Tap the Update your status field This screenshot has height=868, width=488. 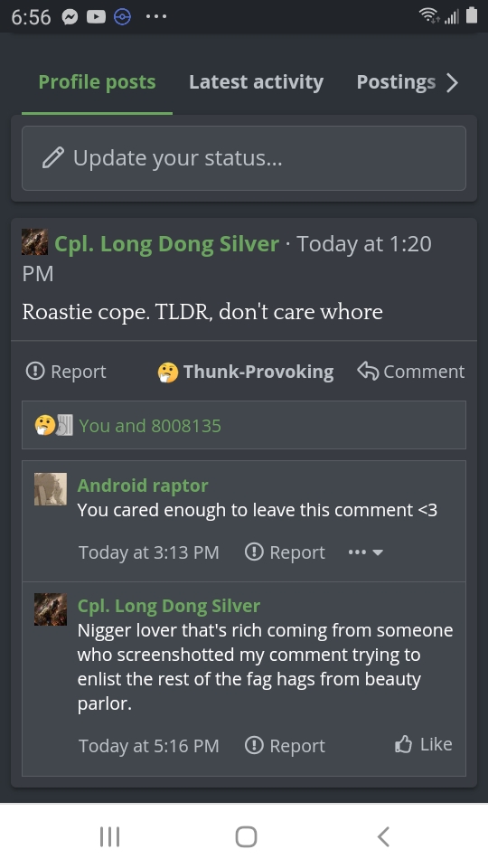pyautogui.click(x=243, y=158)
